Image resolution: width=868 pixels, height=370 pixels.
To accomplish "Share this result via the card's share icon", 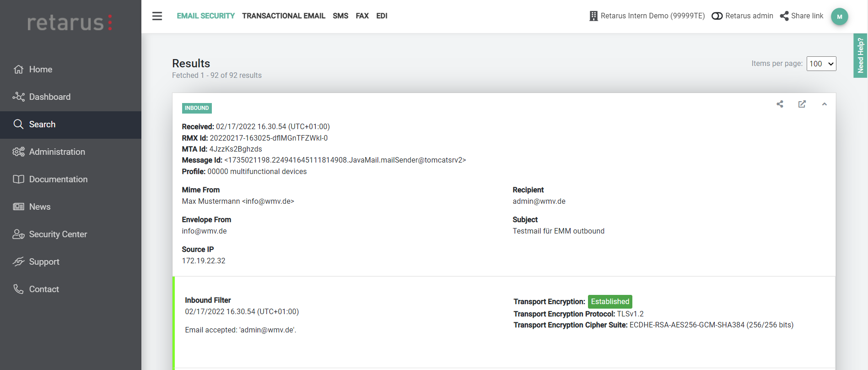I will click(x=780, y=104).
